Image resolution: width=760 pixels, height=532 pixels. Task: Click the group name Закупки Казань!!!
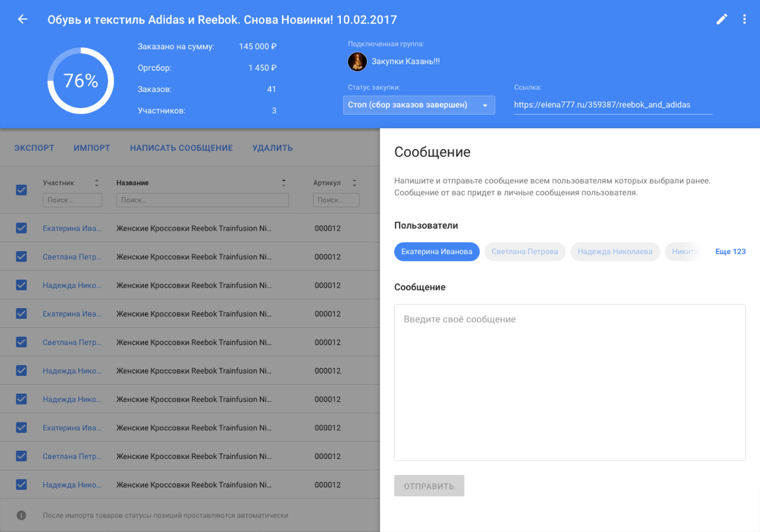point(406,62)
